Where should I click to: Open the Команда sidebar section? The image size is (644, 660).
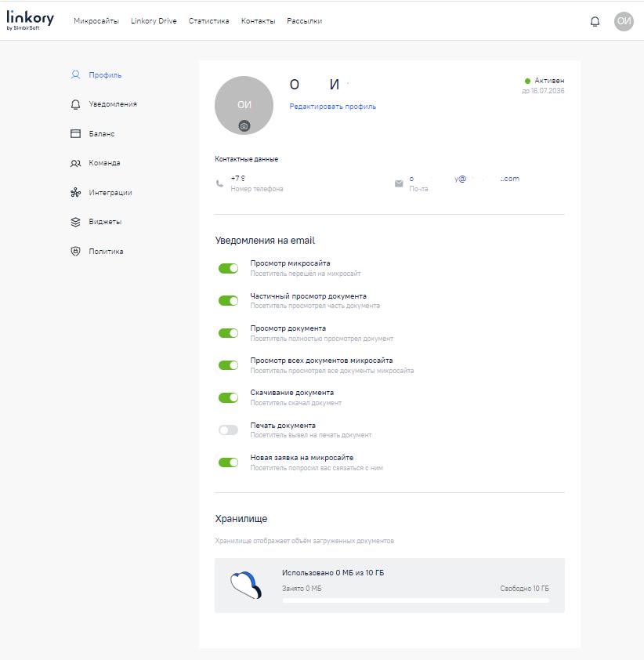[103, 163]
